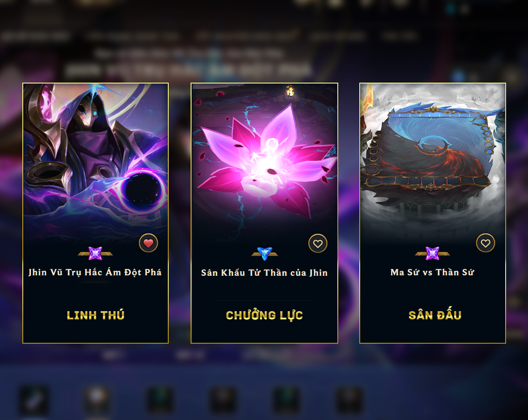Click the title Jhin Vũ Trụ Hắc Ám Đột Phá
This screenshot has height=420, width=528.
[x=95, y=272]
